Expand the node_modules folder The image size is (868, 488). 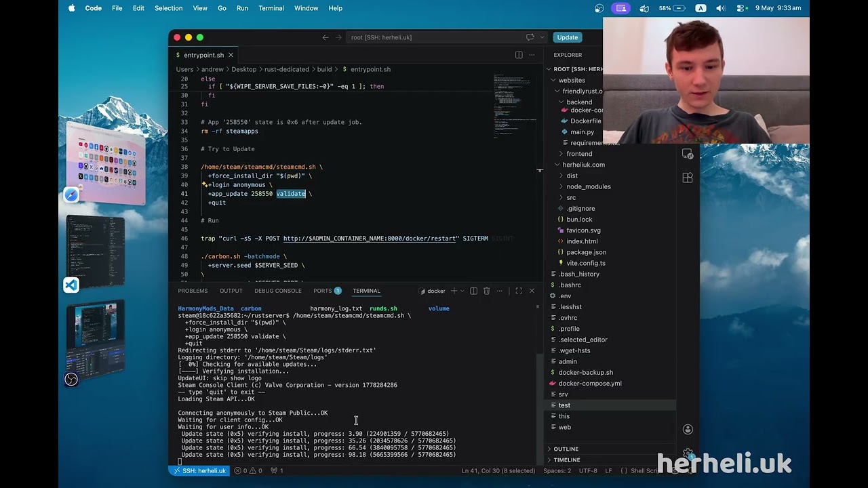(x=589, y=186)
